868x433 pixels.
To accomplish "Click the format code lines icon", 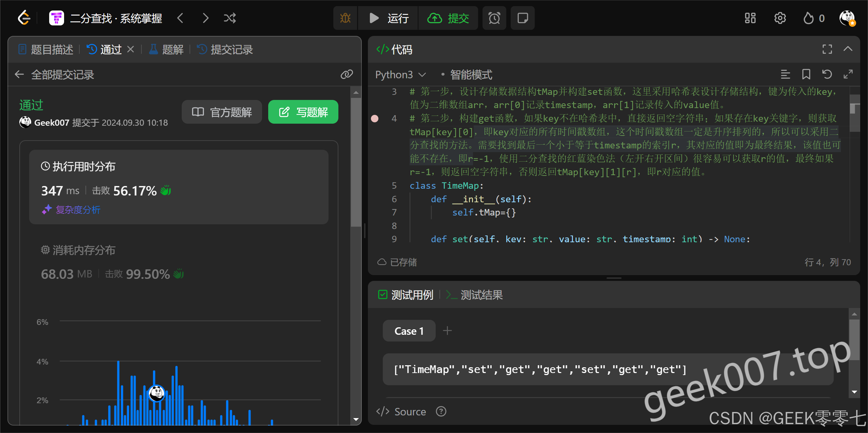I will 785,74.
